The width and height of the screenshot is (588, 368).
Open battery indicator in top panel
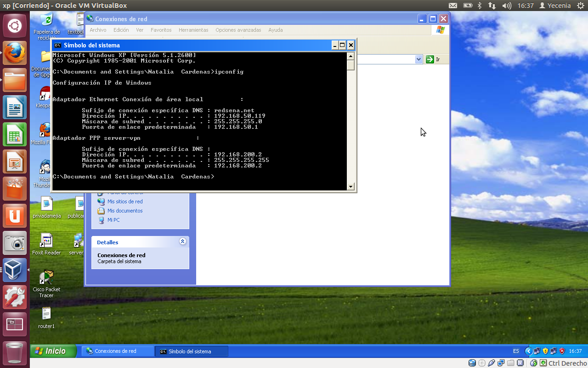coord(468,6)
